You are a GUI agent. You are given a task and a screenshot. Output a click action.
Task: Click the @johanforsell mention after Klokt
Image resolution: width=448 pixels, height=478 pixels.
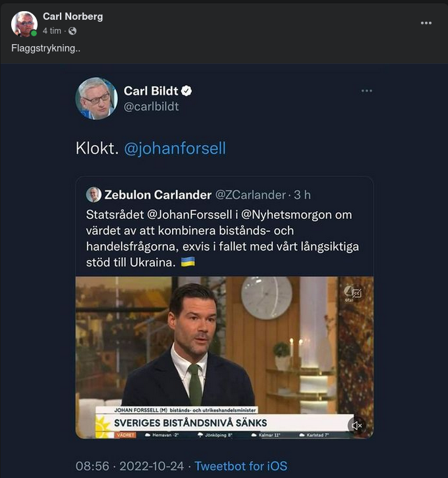[x=175, y=148]
